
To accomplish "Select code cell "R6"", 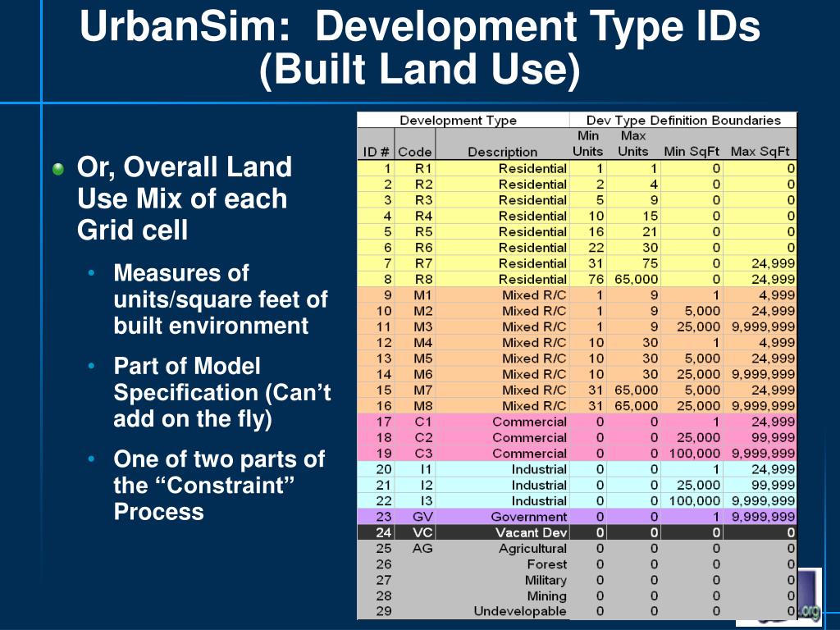I will [x=414, y=248].
